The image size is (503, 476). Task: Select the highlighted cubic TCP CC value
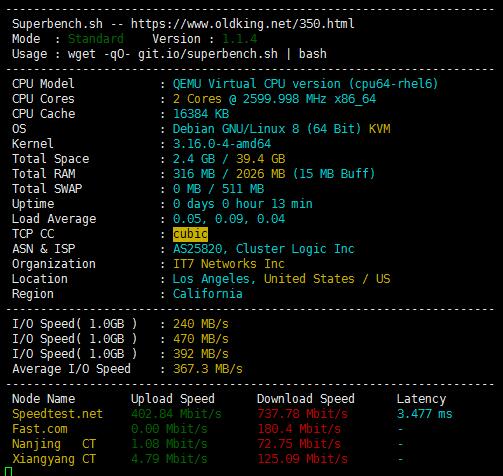point(190,234)
